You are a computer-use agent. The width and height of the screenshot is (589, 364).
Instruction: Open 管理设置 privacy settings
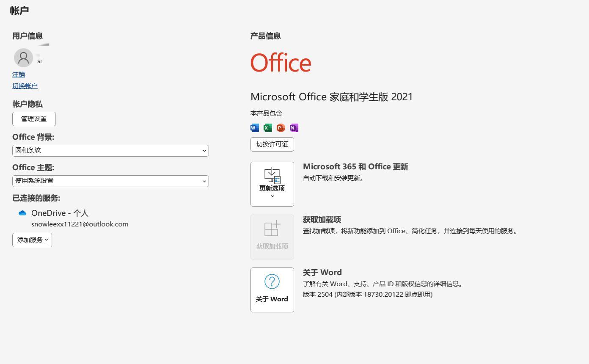click(34, 119)
